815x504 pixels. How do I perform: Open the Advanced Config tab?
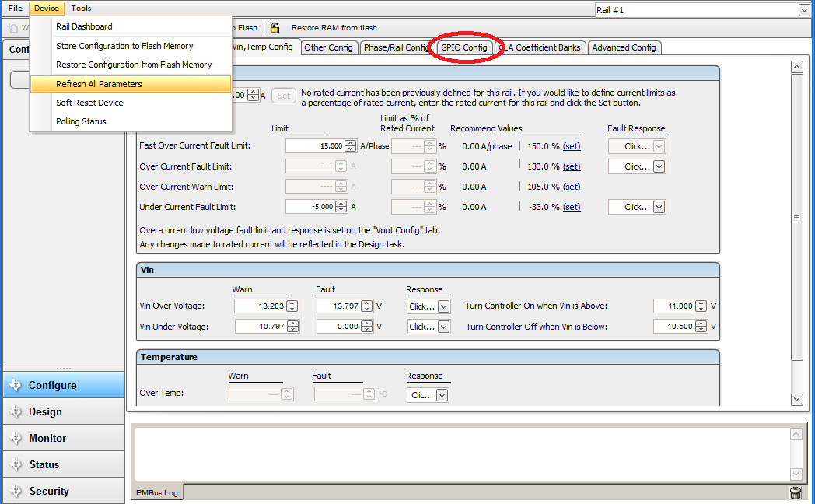[624, 47]
